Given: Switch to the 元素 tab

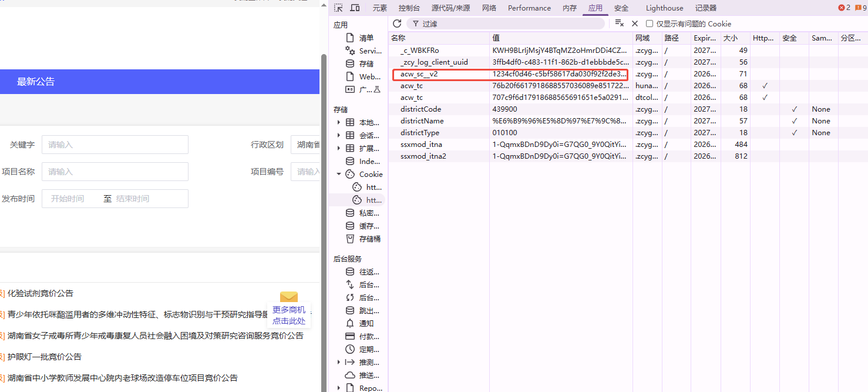Looking at the screenshot, I should coord(380,8).
